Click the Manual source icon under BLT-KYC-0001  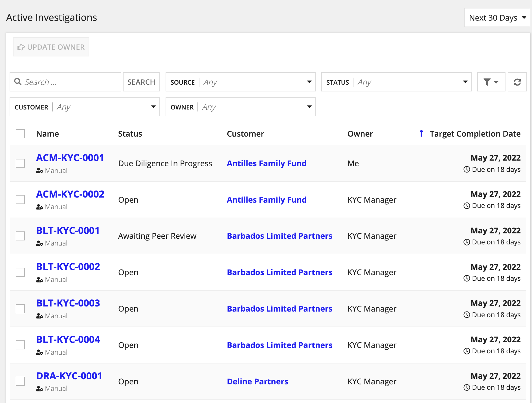39,243
